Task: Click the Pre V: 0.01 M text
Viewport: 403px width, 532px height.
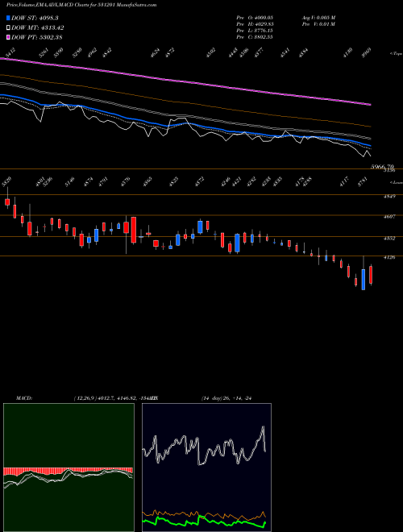Action: [x=318, y=24]
